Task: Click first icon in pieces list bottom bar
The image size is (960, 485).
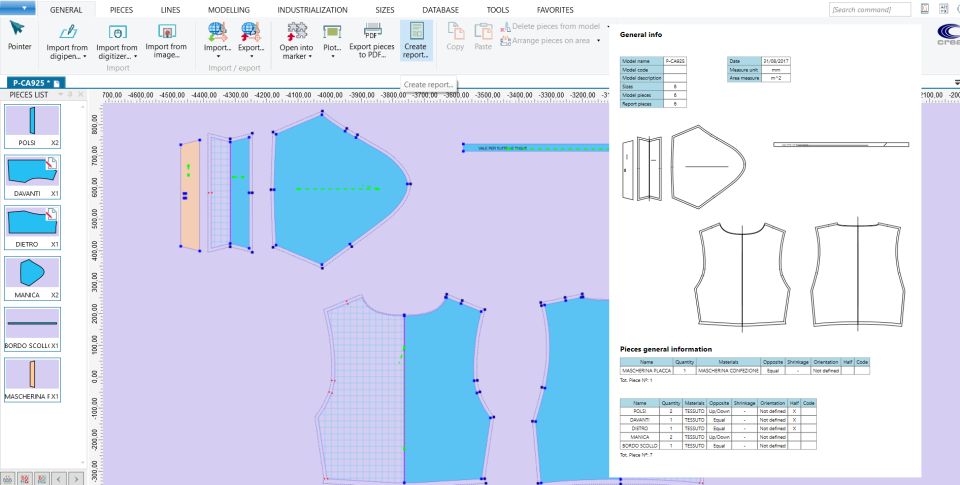Action: point(8,478)
